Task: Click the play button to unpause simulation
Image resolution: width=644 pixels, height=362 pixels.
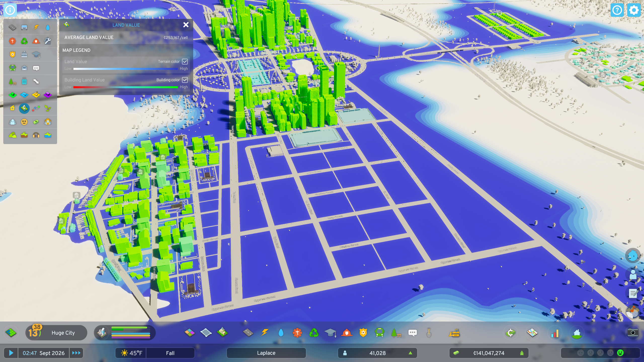Action: tap(11, 353)
